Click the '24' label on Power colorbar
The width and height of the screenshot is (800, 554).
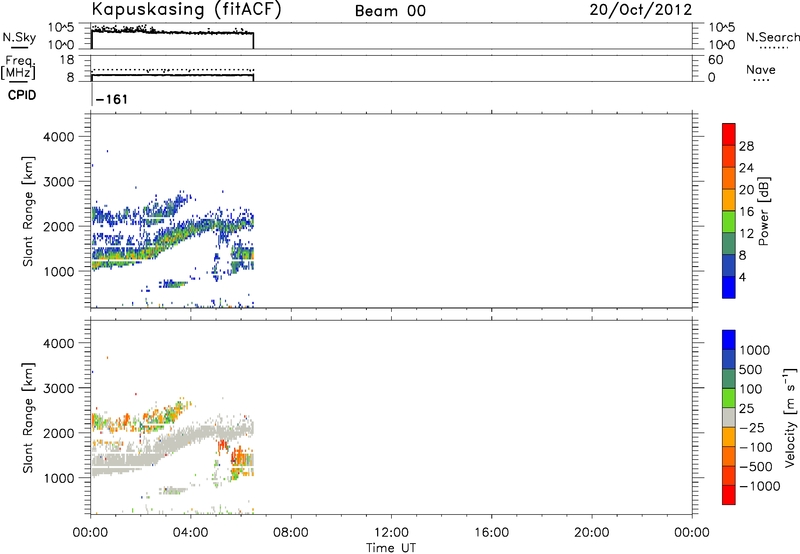click(x=746, y=168)
